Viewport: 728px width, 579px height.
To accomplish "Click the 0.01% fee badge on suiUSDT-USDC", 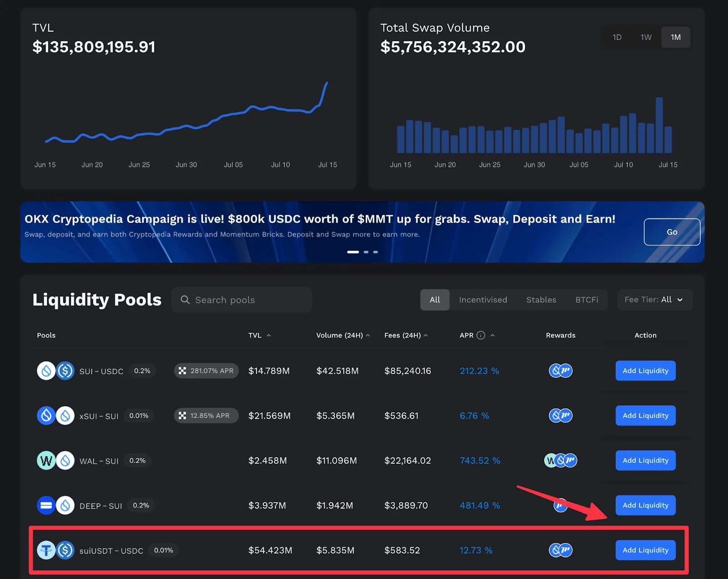I will pos(164,550).
